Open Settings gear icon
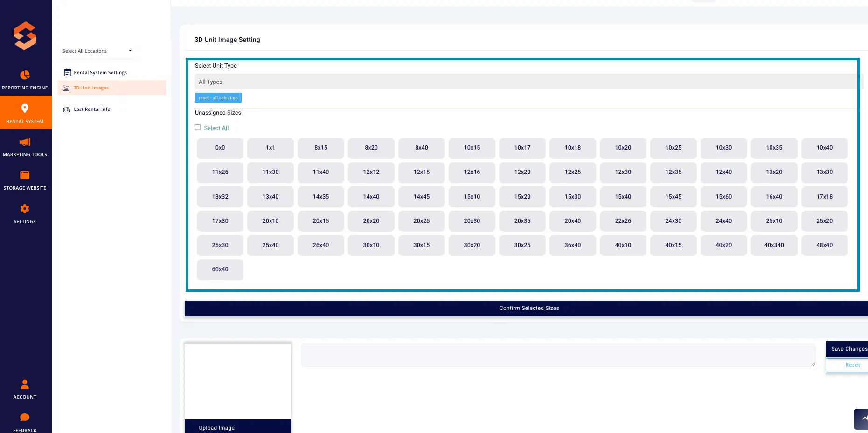This screenshot has height=433, width=868. [25, 209]
